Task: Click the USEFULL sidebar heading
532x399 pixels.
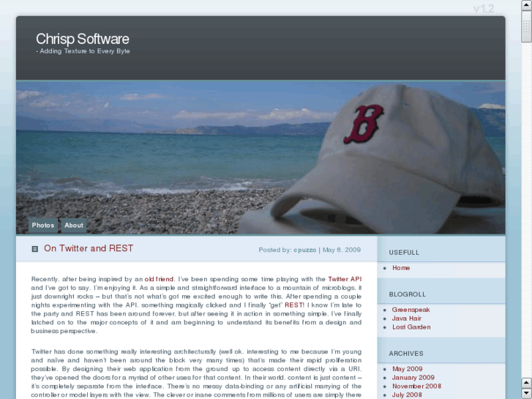Action: click(404, 253)
